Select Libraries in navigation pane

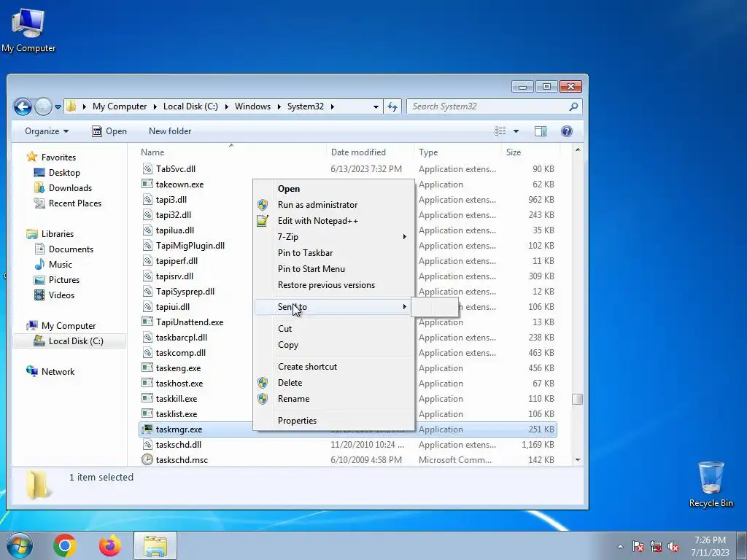(x=50, y=234)
